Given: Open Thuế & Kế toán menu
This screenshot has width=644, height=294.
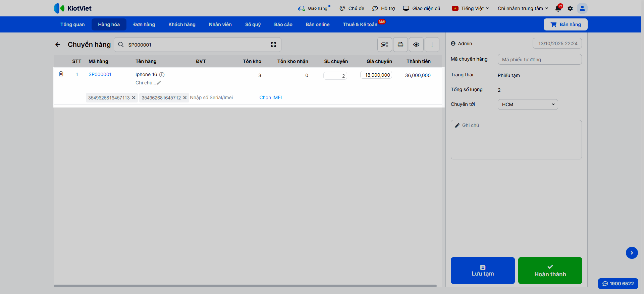Looking at the screenshot, I should 360,24.
